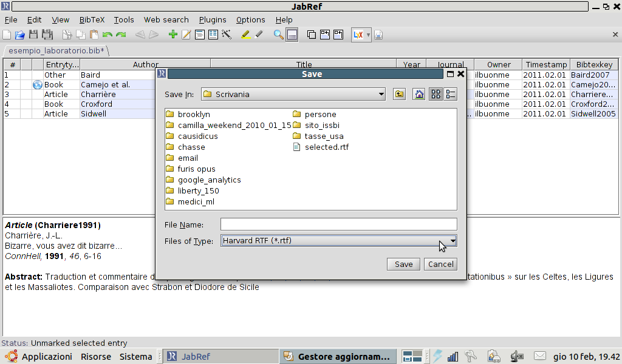Click the Cancel button in dialog
Image resolution: width=622 pixels, height=364 pixels.
[441, 264]
